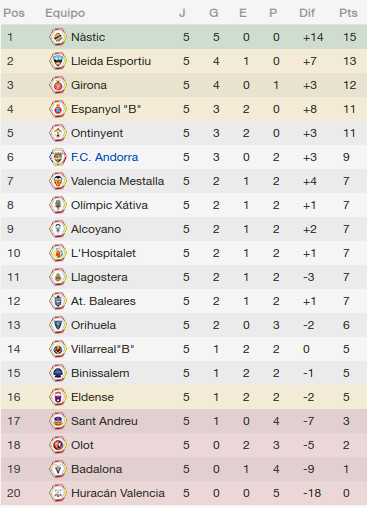Select the Badalona team name
The image size is (367, 507).
[97, 469]
